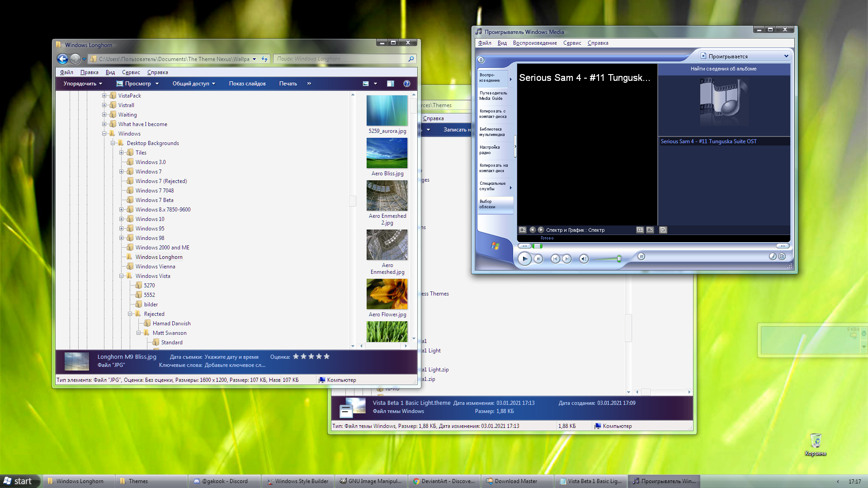Collapse the Windows Vista folder tree node
Image resolution: width=868 pixels, height=488 pixels.
pos(121,276)
